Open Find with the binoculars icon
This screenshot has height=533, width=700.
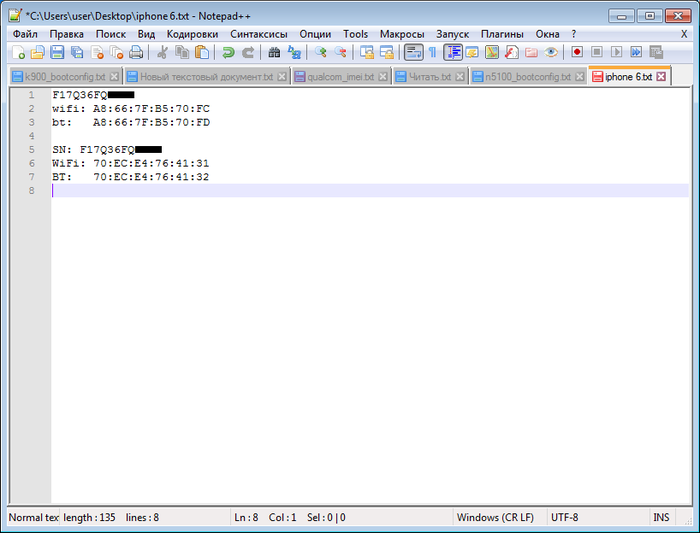274,52
